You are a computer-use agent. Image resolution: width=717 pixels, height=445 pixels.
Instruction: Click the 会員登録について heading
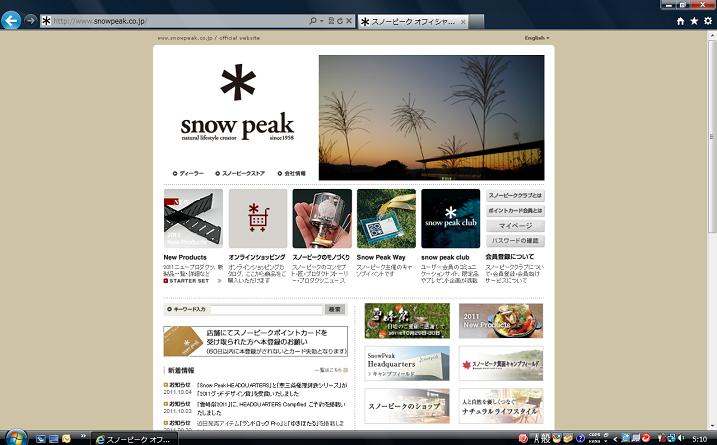[510, 257]
